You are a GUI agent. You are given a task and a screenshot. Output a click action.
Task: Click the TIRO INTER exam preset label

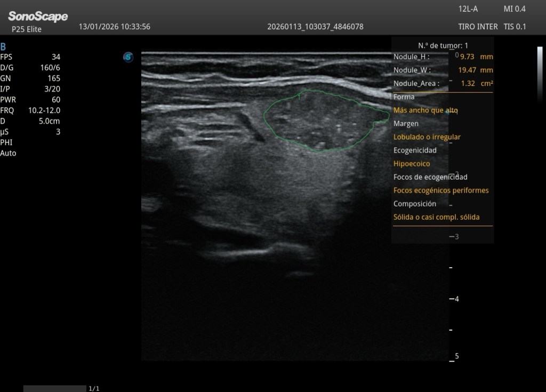[478, 26]
